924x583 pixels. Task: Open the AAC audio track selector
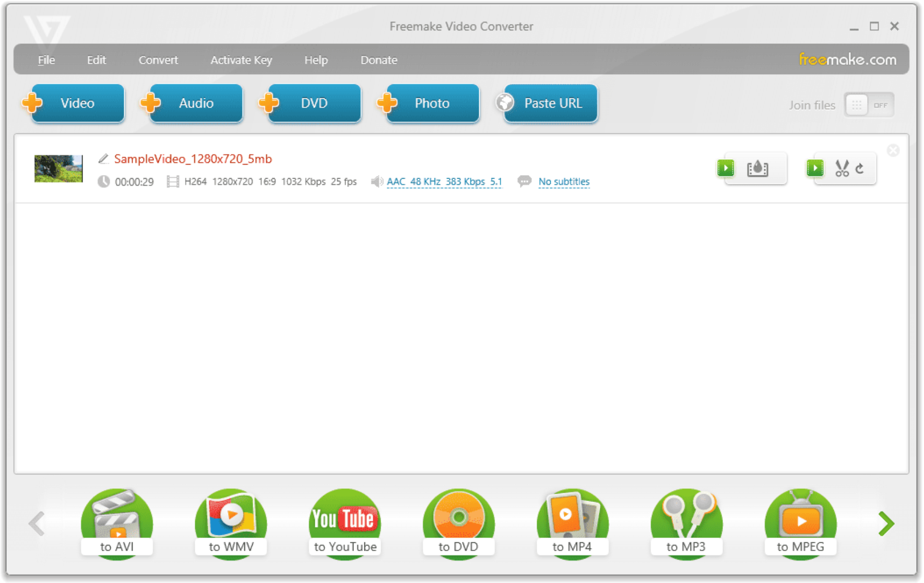click(444, 181)
